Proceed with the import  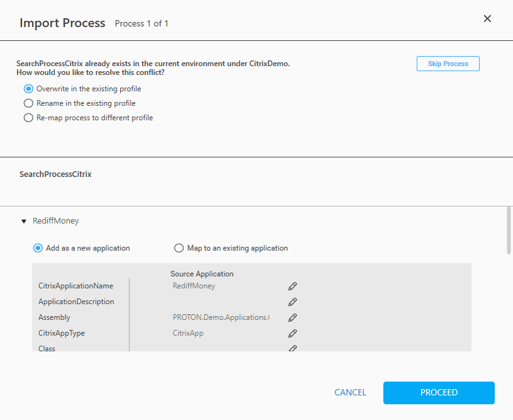(x=438, y=392)
